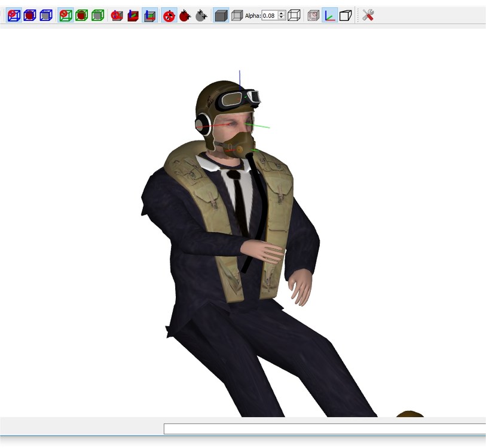Toggle blue wireframe cube with crossed-out circle
The image size is (486, 448).
14,15
